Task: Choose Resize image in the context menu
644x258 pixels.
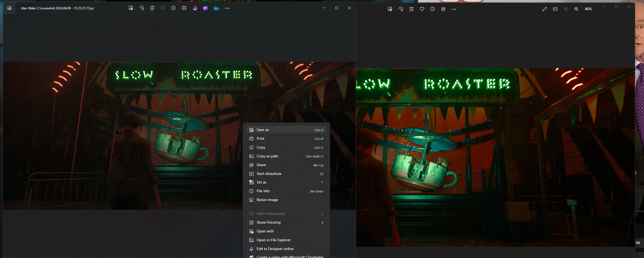Action: (x=286, y=200)
